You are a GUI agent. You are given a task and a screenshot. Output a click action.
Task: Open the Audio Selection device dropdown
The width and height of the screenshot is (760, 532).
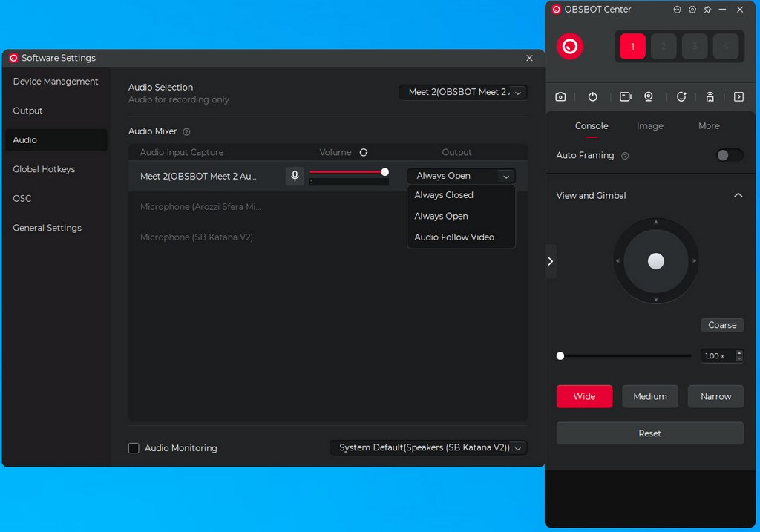(463, 92)
